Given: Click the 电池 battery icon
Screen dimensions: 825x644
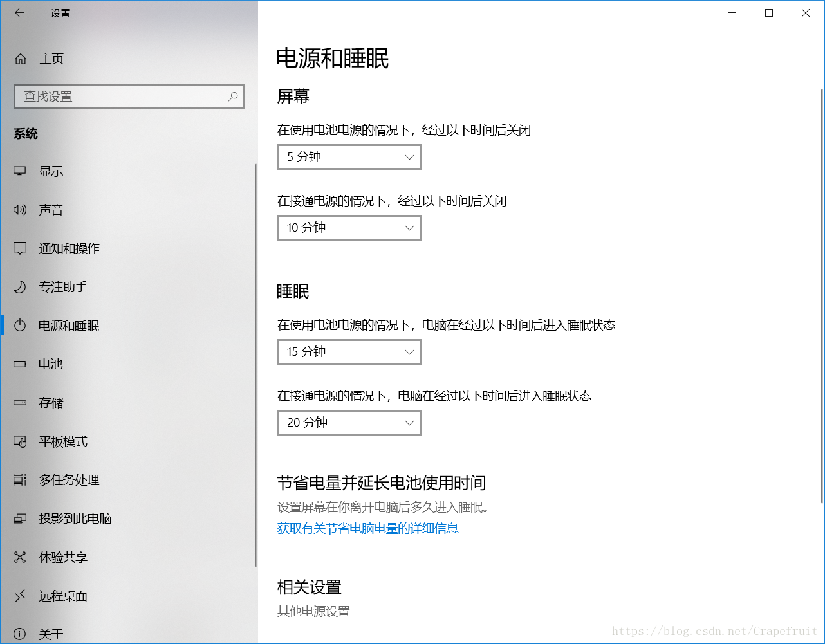Looking at the screenshot, I should point(20,364).
